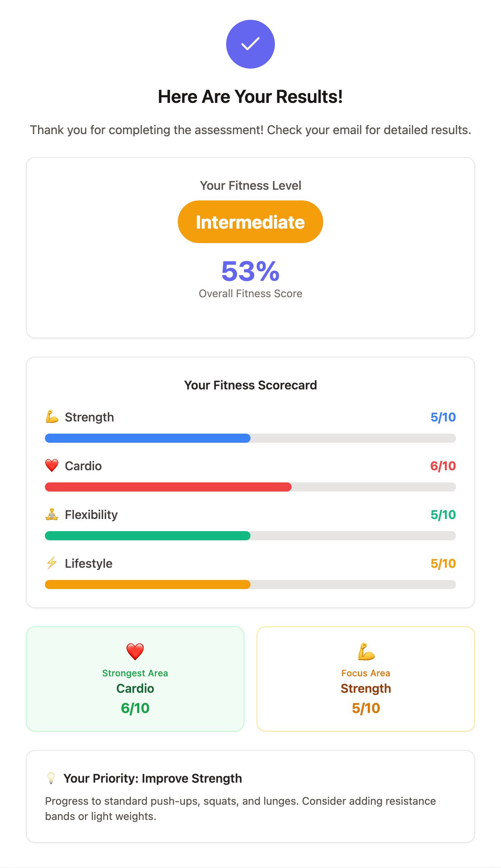The height and width of the screenshot is (868, 501).
Task: Click the lightbulb icon next to Your Priority
Action: click(x=51, y=778)
